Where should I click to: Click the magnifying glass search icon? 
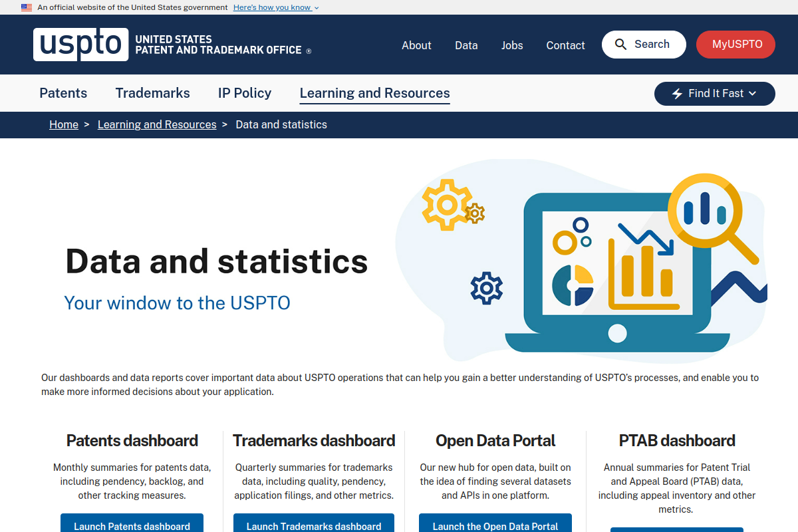pyautogui.click(x=620, y=45)
